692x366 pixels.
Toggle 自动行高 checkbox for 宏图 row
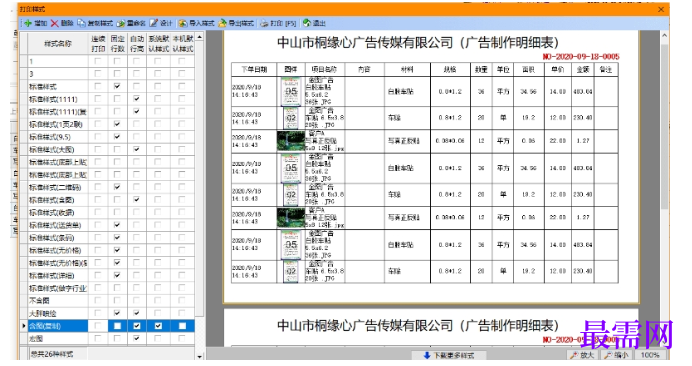(x=136, y=338)
